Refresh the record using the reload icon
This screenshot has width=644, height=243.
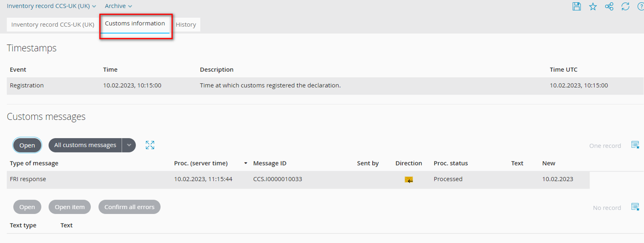[x=625, y=6]
